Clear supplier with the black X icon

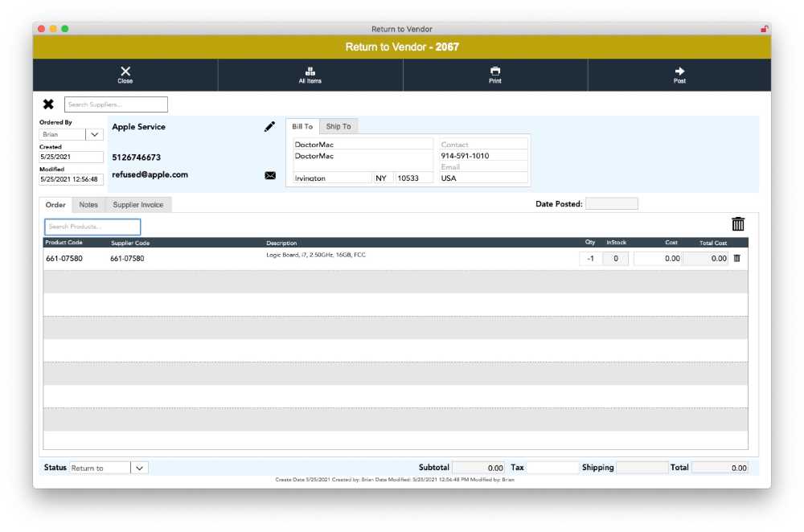[48, 104]
